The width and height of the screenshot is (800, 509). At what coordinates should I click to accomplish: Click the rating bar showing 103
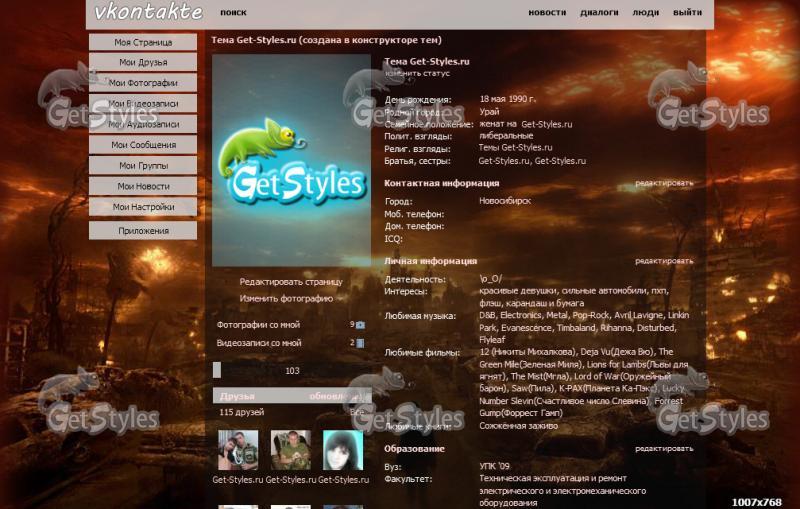pyautogui.click(x=291, y=370)
